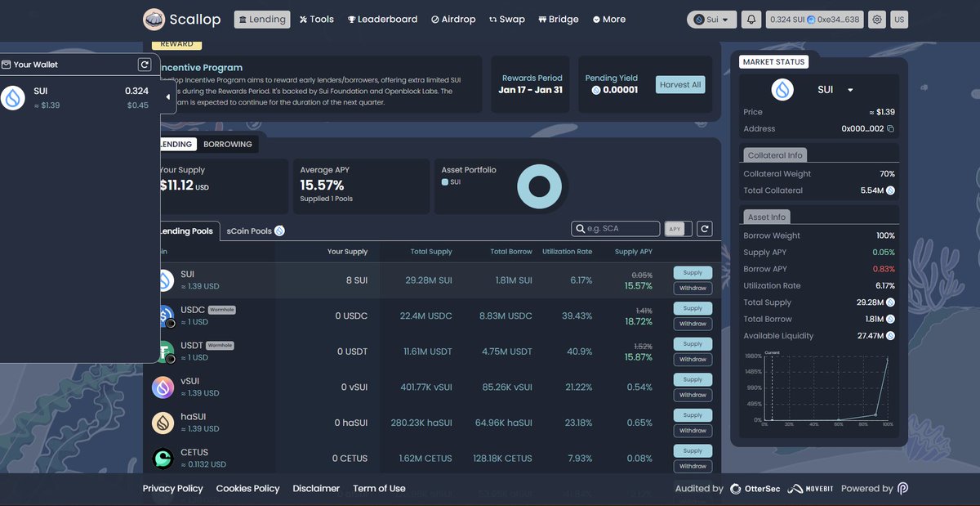Image resolution: width=980 pixels, height=506 pixels.
Task: Open the Privacy Policy link
Action: (172, 488)
